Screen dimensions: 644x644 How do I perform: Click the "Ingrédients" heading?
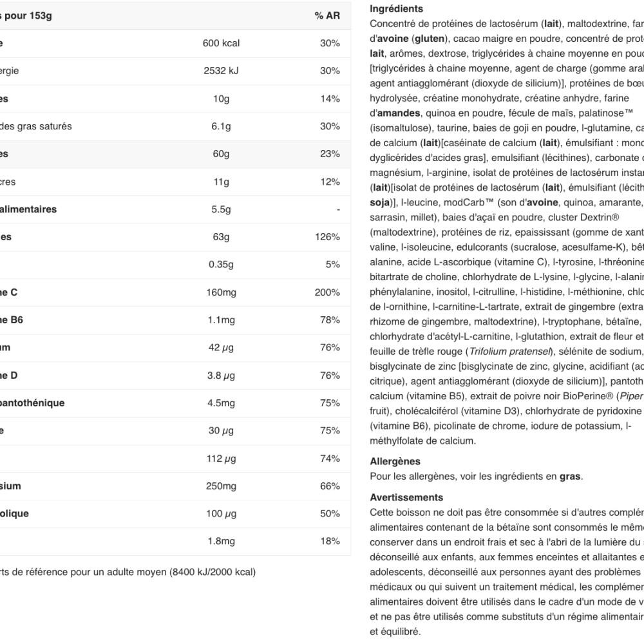coord(397,9)
